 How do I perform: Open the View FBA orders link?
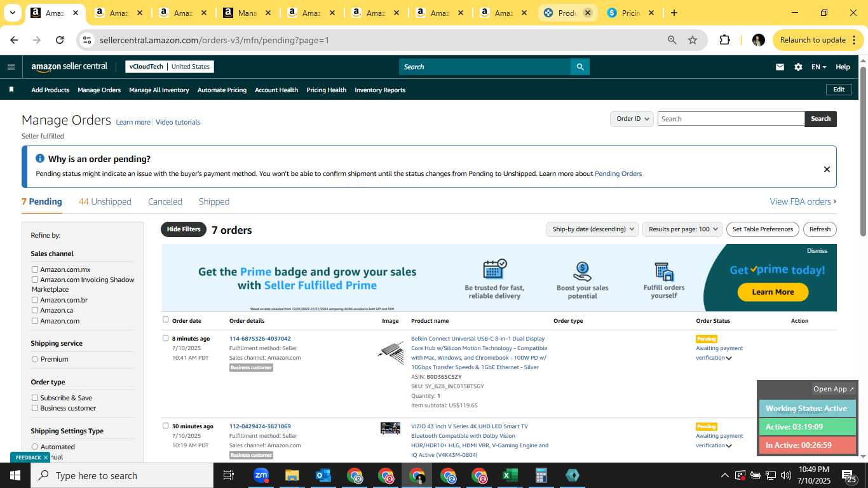coord(803,201)
